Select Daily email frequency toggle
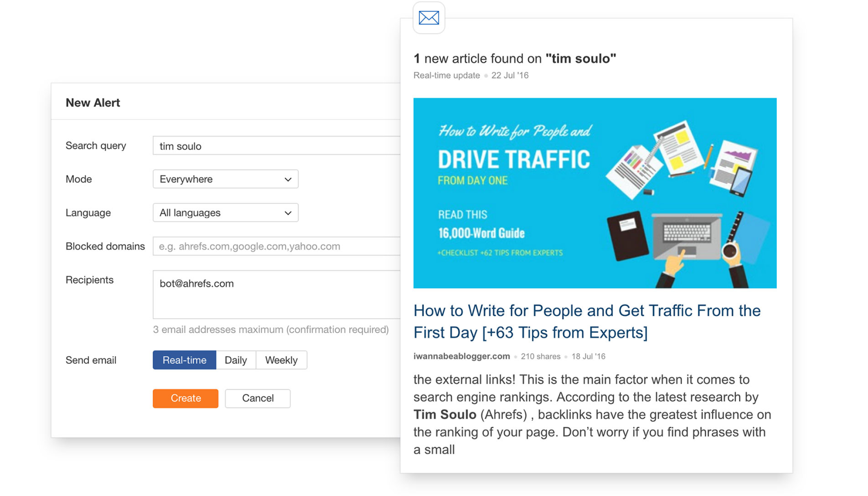 [237, 359]
